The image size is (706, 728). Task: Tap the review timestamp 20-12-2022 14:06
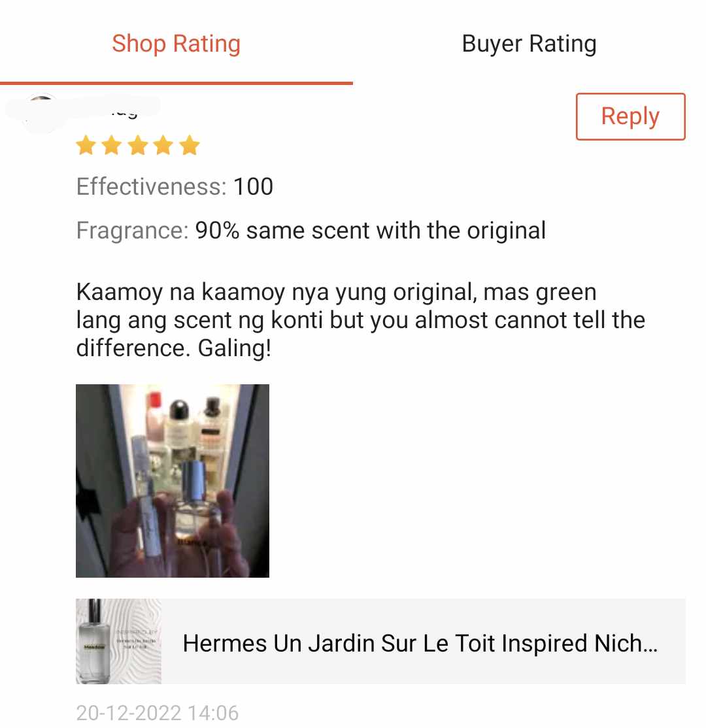tap(157, 713)
